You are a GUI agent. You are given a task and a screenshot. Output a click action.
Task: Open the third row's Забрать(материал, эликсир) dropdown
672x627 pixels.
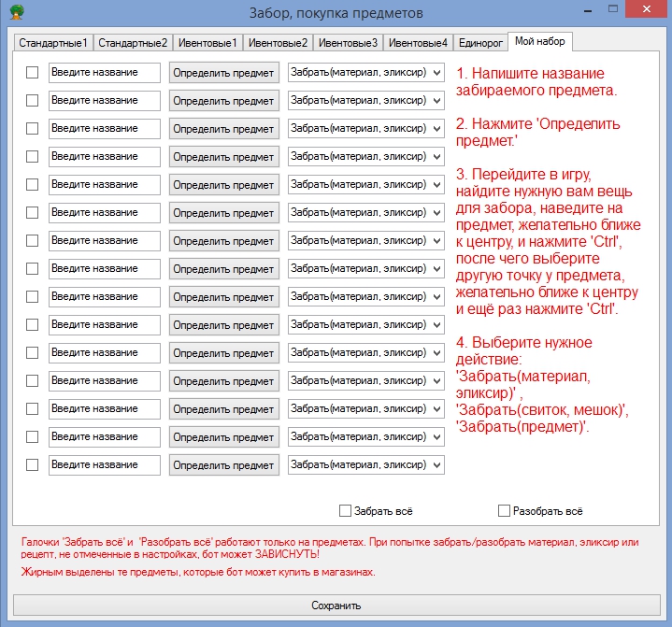[x=366, y=129]
